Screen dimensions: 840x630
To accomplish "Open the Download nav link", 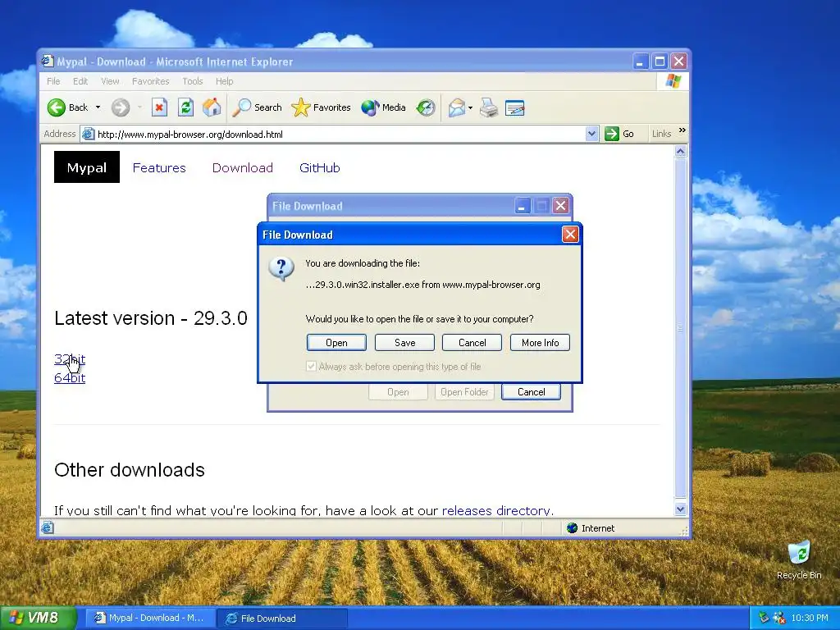I will 243,167.
